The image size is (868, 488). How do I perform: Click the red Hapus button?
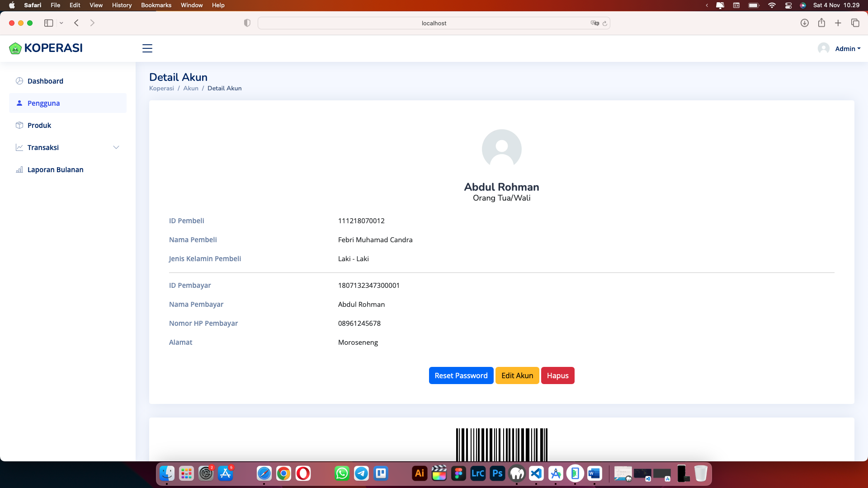[557, 375]
